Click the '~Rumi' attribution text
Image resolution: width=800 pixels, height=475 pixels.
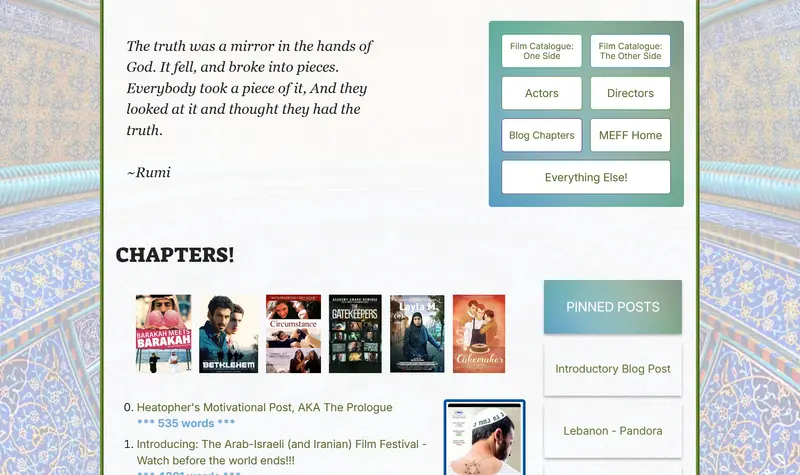(148, 172)
